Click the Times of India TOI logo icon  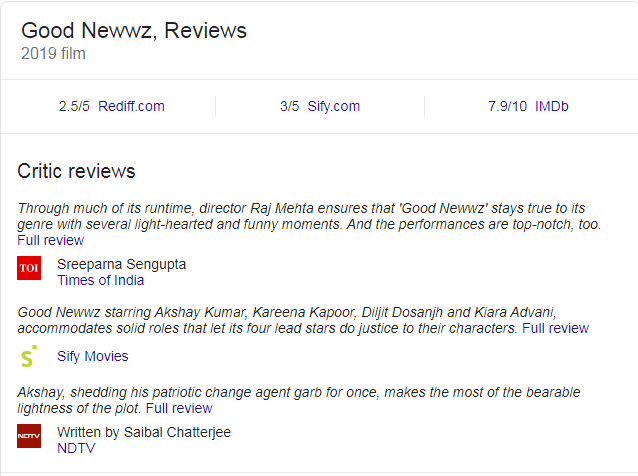click(x=29, y=268)
